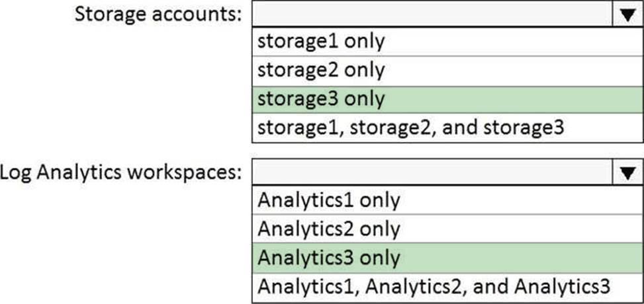
Task: Choose "Analytics2 only" from the list
Action: pyautogui.click(x=328, y=229)
